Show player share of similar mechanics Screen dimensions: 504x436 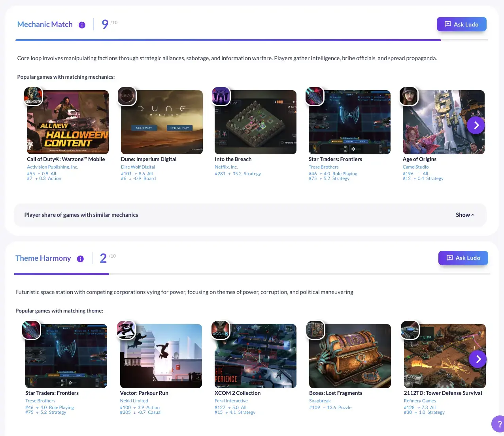[x=465, y=215]
